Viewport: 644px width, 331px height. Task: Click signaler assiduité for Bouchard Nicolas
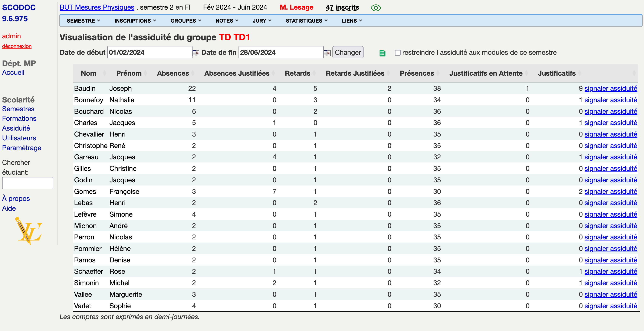[x=611, y=111]
